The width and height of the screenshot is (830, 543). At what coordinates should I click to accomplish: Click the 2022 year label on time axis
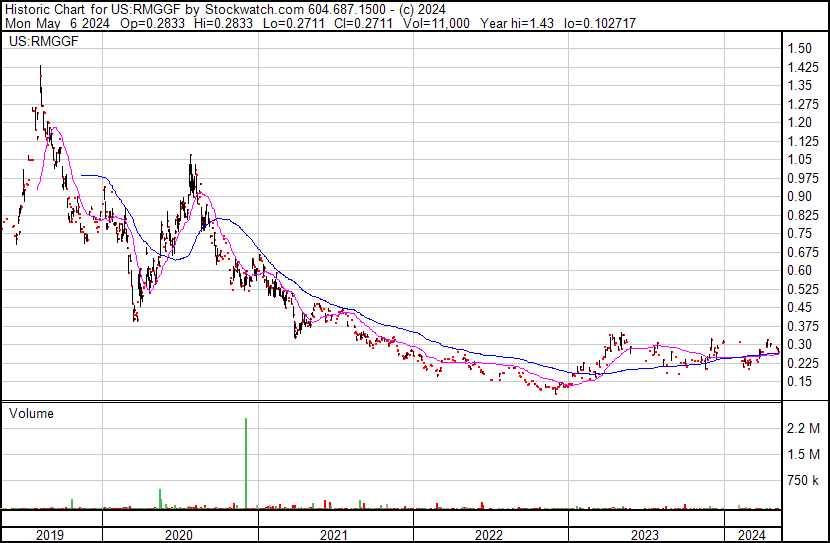pos(489,535)
